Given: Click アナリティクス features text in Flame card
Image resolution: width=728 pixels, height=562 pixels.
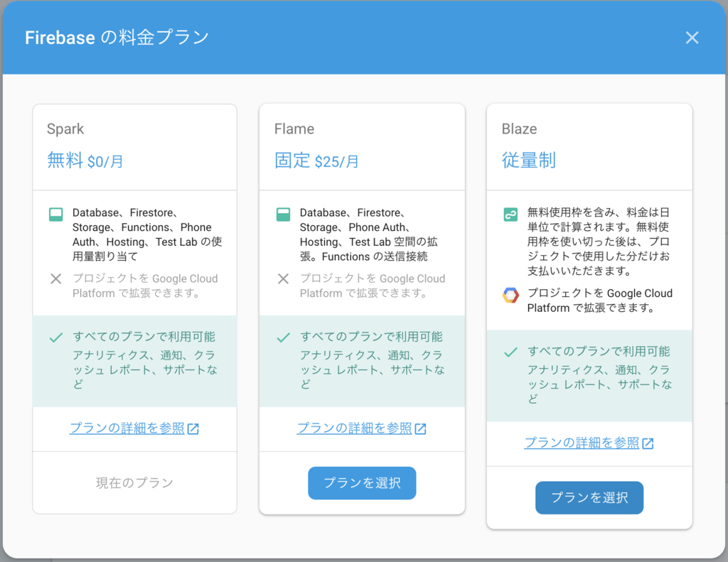Looking at the screenshot, I should tap(373, 369).
